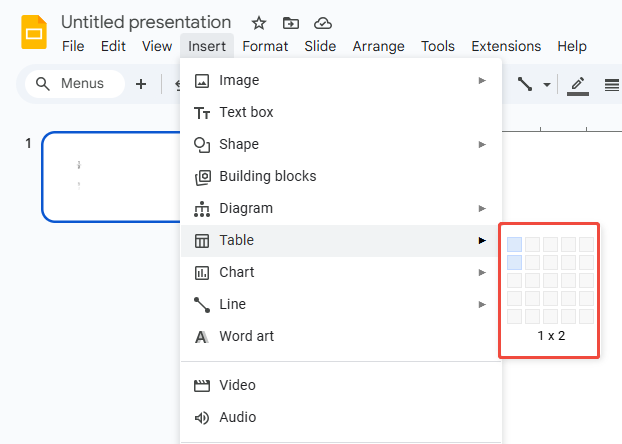Select the slide 1 thumbnail

(x=110, y=177)
